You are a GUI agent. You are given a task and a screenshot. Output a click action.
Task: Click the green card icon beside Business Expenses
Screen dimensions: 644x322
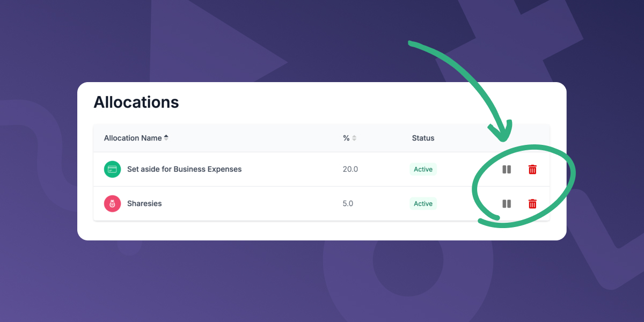tap(112, 169)
